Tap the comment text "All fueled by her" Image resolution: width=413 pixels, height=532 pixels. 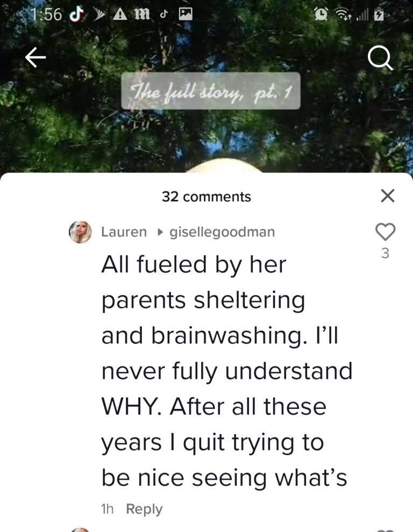[x=194, y=264]
